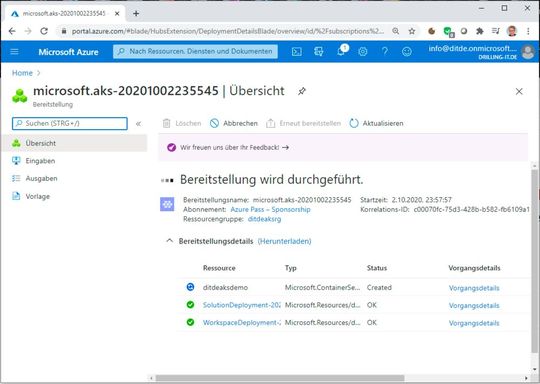Bookmark the page with the star icon
Screen dimensions: 540x384
(412, 31)
